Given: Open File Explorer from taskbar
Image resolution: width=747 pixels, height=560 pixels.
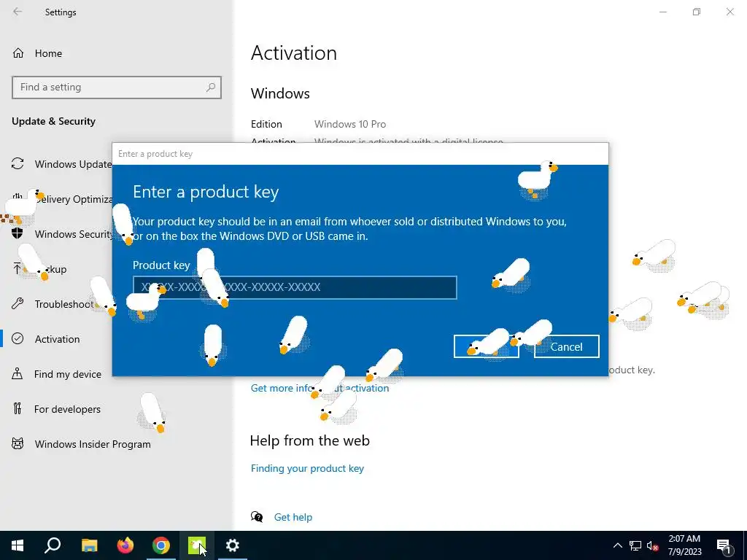Looking at the screenshot, I should click(89, 545).
